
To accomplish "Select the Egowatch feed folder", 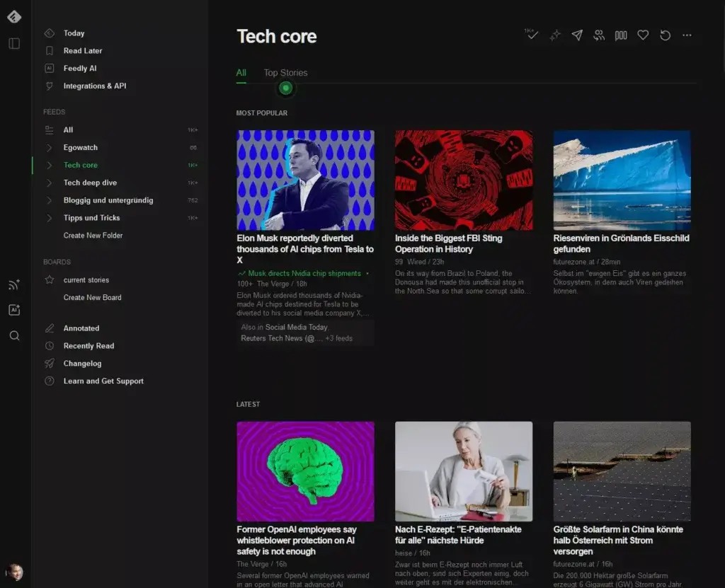I will (x=81, y=147).
